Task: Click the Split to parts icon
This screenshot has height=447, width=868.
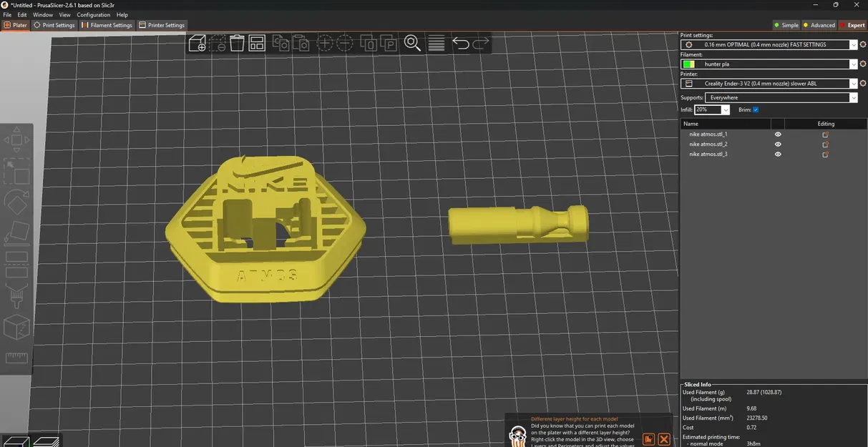Action: pos(389,44)
